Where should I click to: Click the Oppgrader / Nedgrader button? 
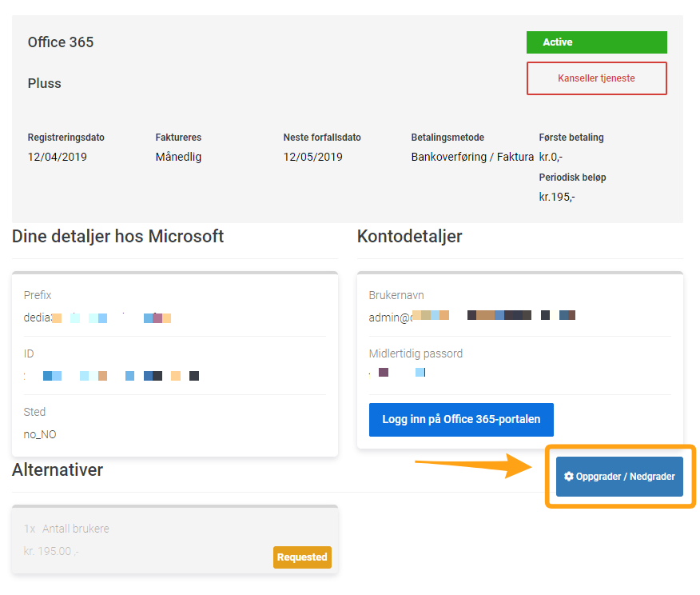(x=619, y=476)
